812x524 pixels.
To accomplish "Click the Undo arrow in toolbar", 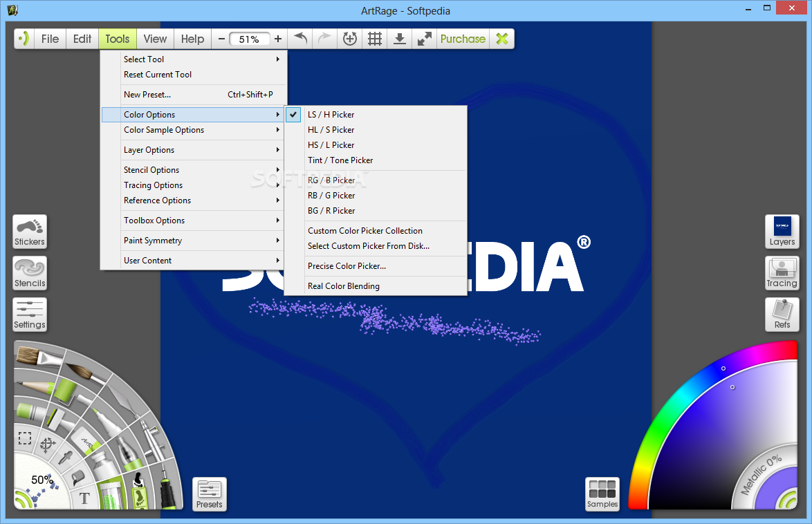I will (x=300, y=39).
